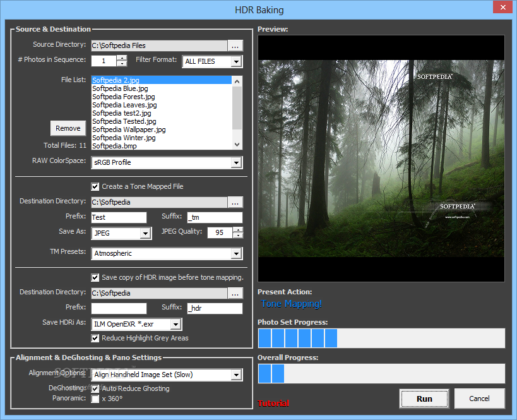Open the RAW ColorSpace dropdown
The height and width of the screenshot is (420, 517).
pos(235,163)
